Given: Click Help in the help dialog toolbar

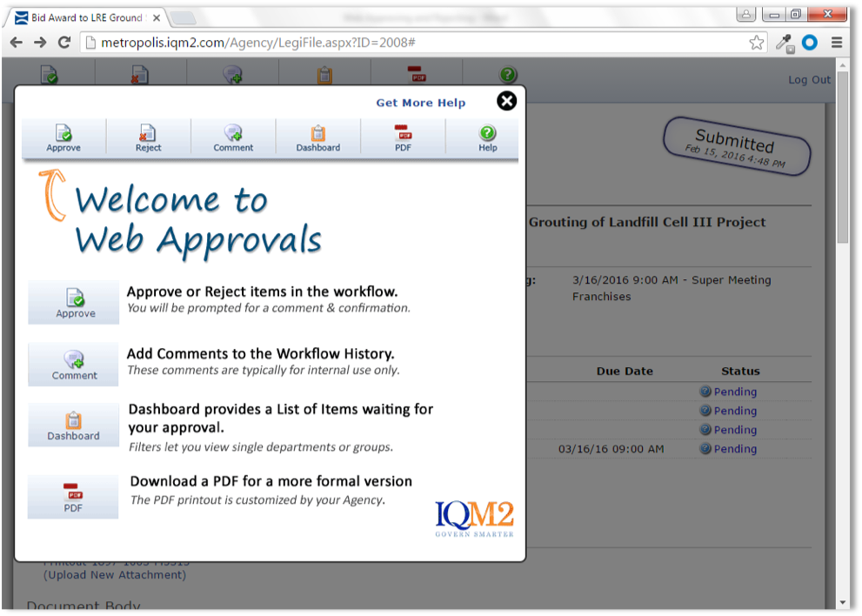Looking at the screenshot, I should [x=488, y=137].
